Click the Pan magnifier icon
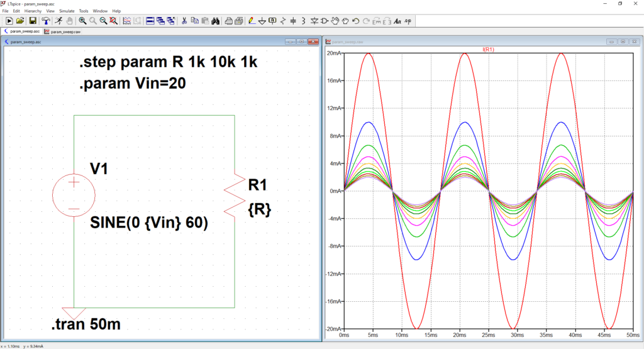 (93, 21)
